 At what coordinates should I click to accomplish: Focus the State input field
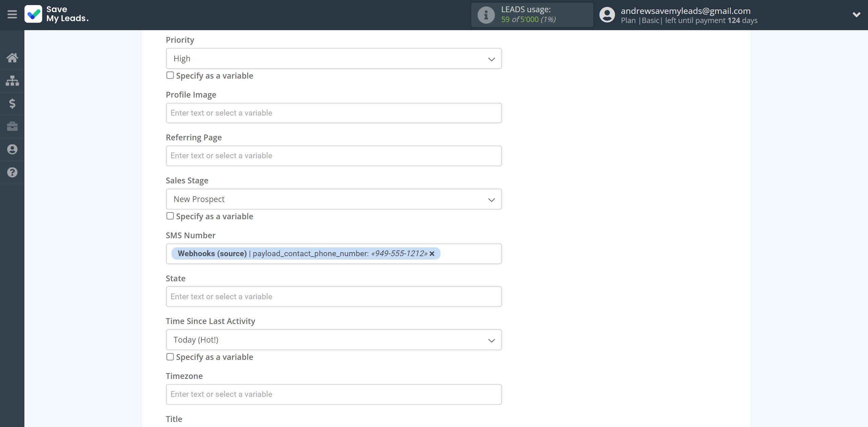(x=334, y=297)
